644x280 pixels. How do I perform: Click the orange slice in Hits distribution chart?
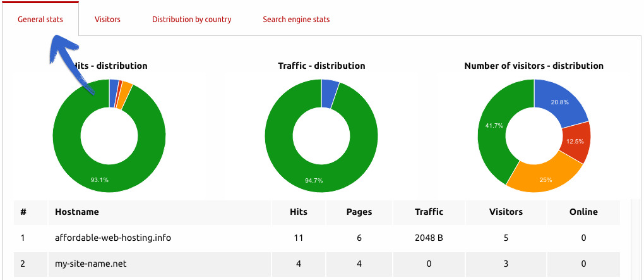[126, 90]
